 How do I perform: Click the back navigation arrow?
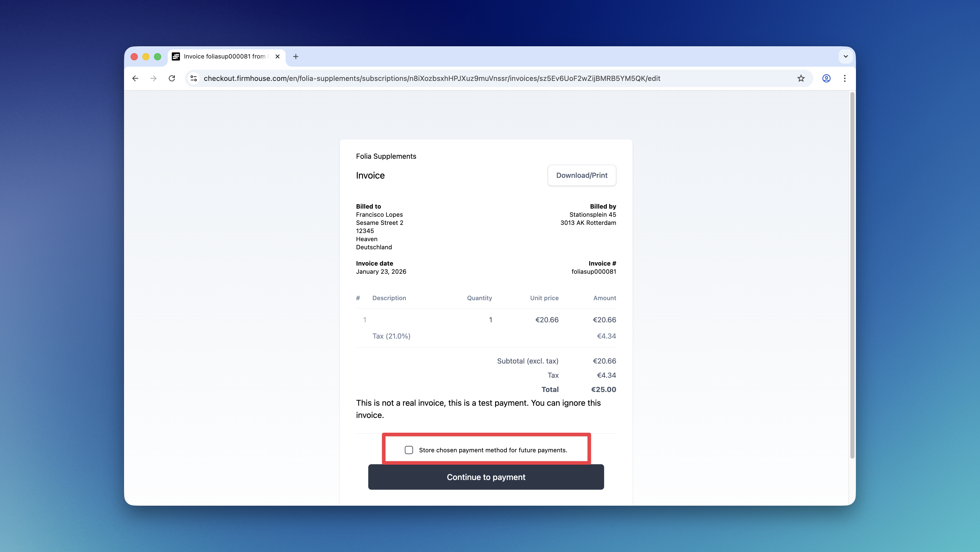coord(135,78)
